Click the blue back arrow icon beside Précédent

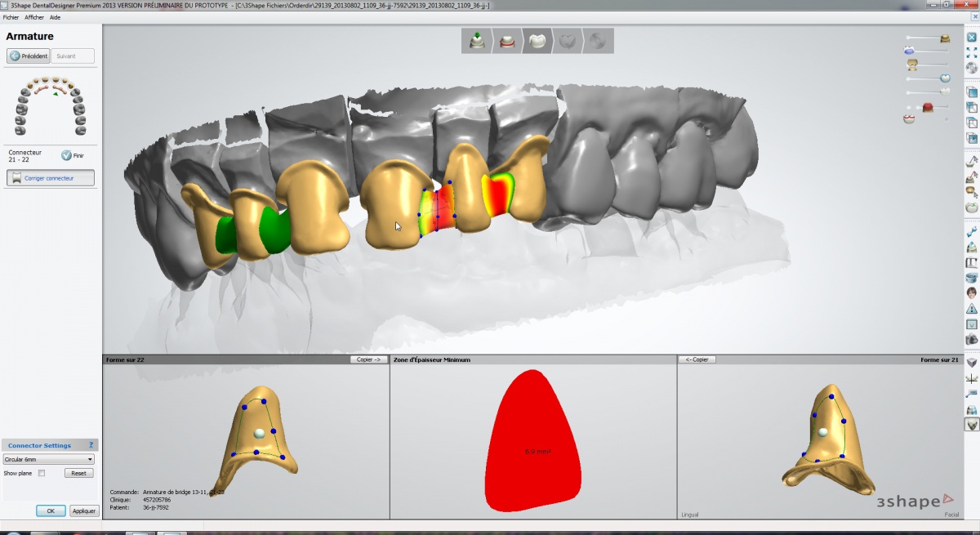point(15,56)
